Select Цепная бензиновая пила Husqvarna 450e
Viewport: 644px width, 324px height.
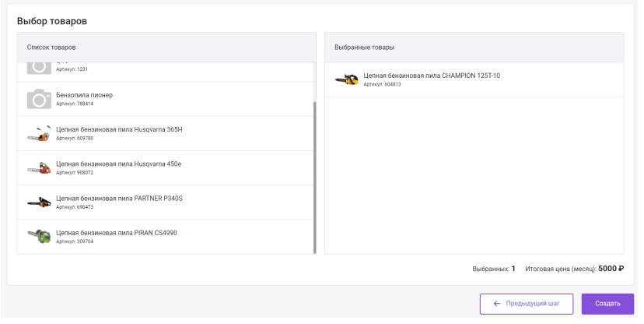point(165,168)
